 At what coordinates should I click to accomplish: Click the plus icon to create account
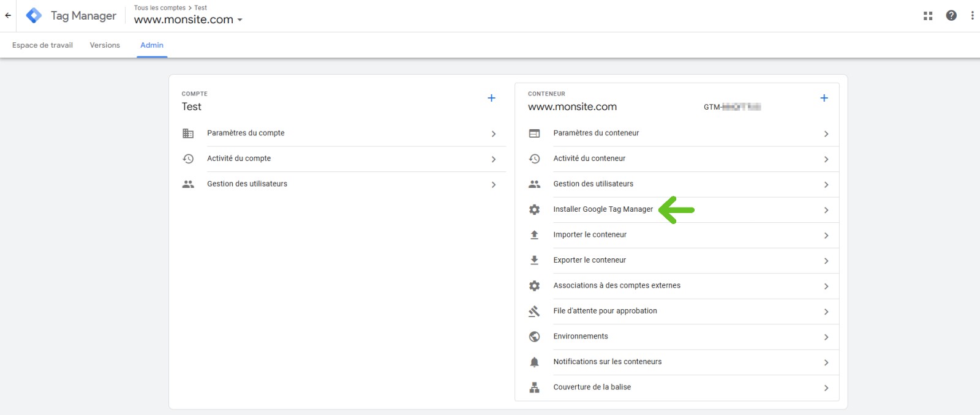point(491,98)
